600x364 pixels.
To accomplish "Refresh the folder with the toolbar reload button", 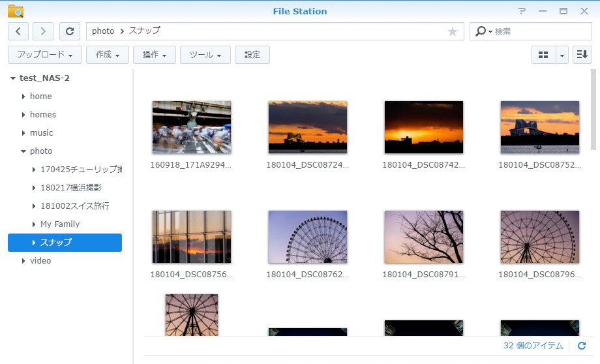I will (x=70, y=31).
